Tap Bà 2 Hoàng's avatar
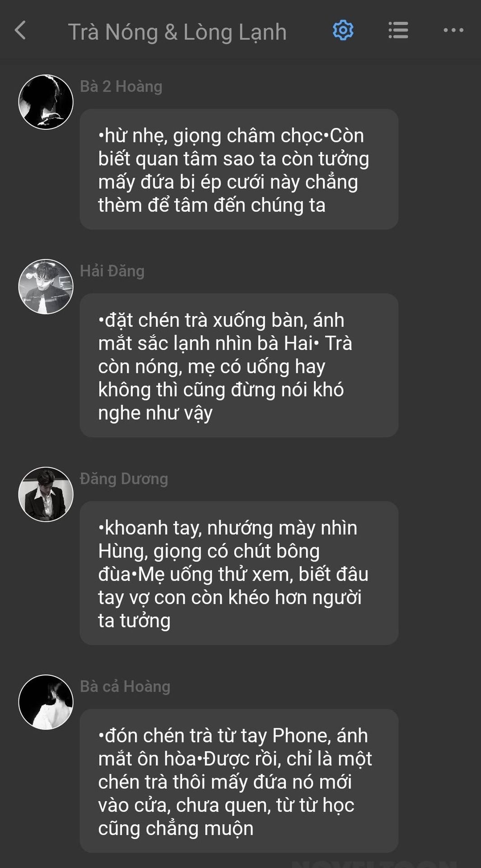481x868 pixels. pos(46,102)
